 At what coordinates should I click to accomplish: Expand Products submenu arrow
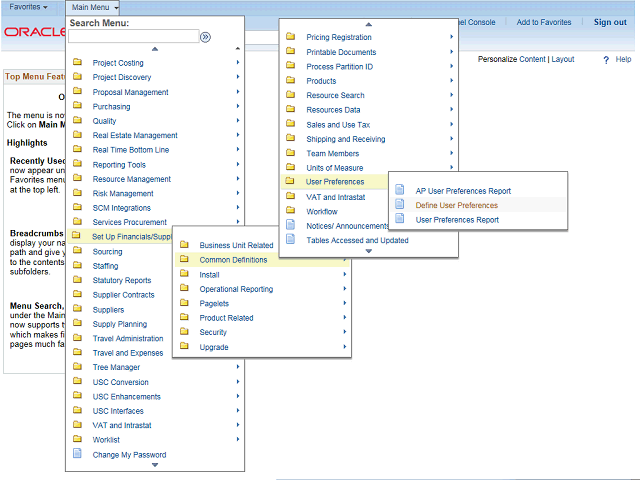coord(451,80)
